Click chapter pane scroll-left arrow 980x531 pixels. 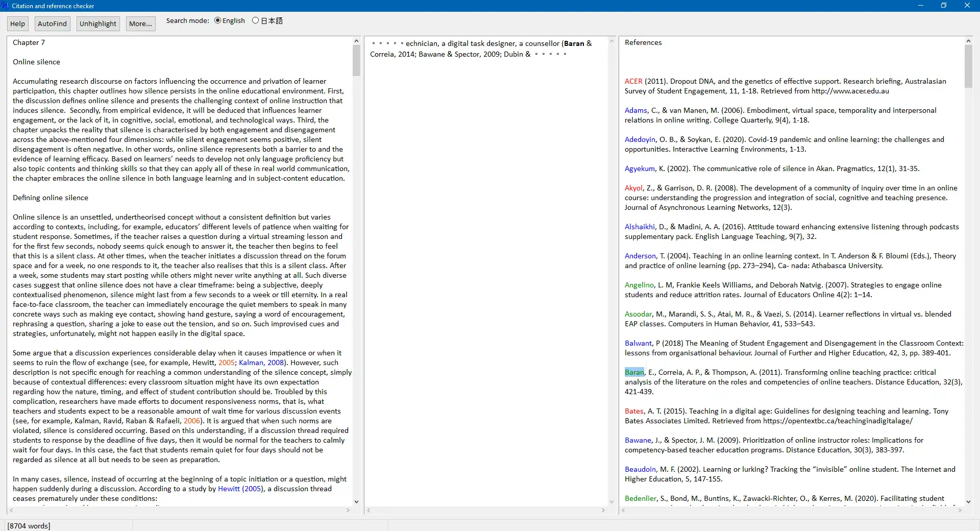pos(11,510)
